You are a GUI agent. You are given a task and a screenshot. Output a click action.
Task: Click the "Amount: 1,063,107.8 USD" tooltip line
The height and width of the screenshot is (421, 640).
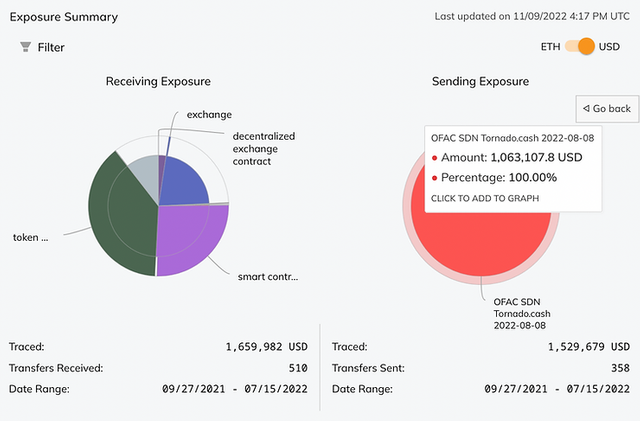507,158
